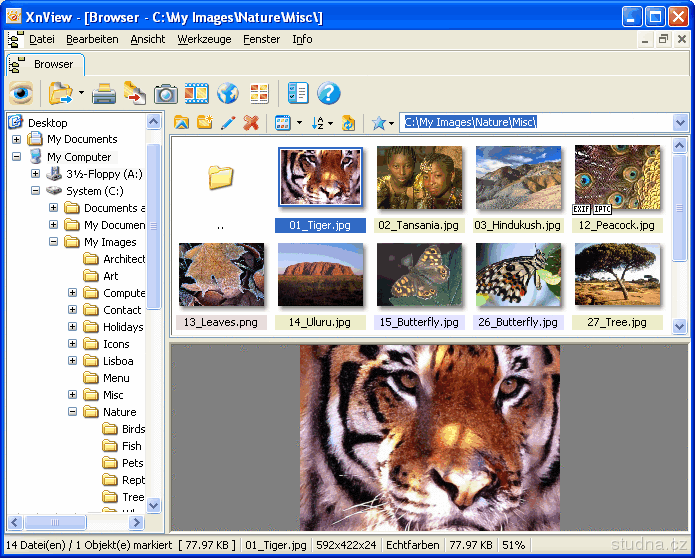
Task: Open the favorites star dropdown
Action: (383, 123)
